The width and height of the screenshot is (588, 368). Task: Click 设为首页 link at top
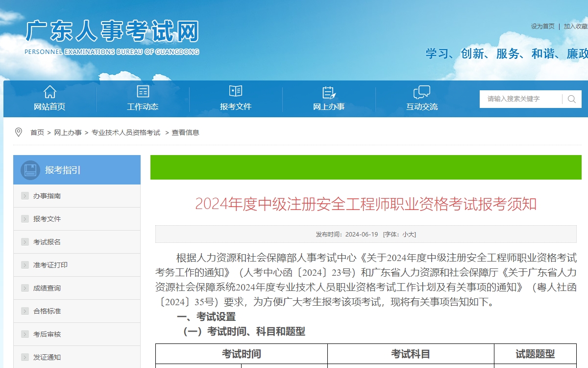[x=542, y=26]
